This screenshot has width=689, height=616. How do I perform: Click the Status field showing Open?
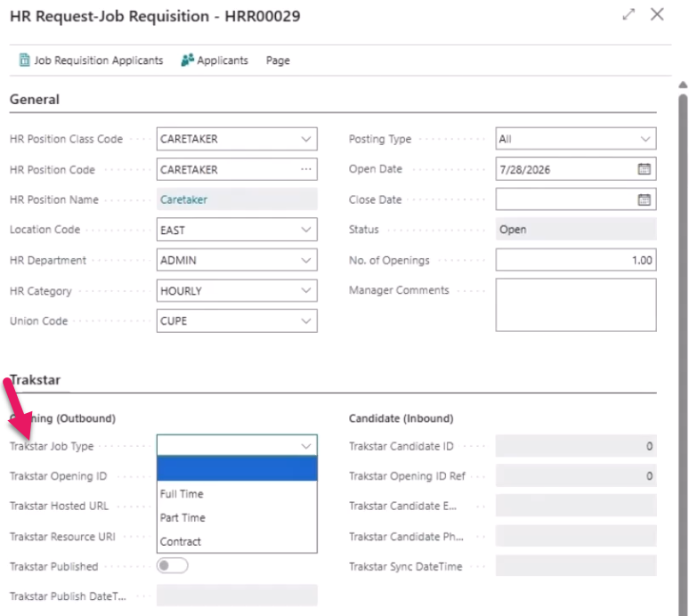pos(576,230)
